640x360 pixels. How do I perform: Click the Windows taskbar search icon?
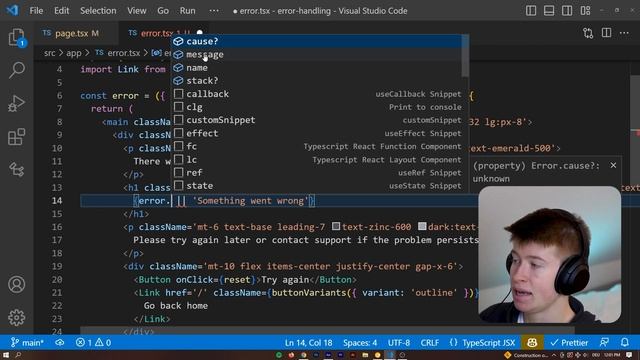(x=18, y=355)
